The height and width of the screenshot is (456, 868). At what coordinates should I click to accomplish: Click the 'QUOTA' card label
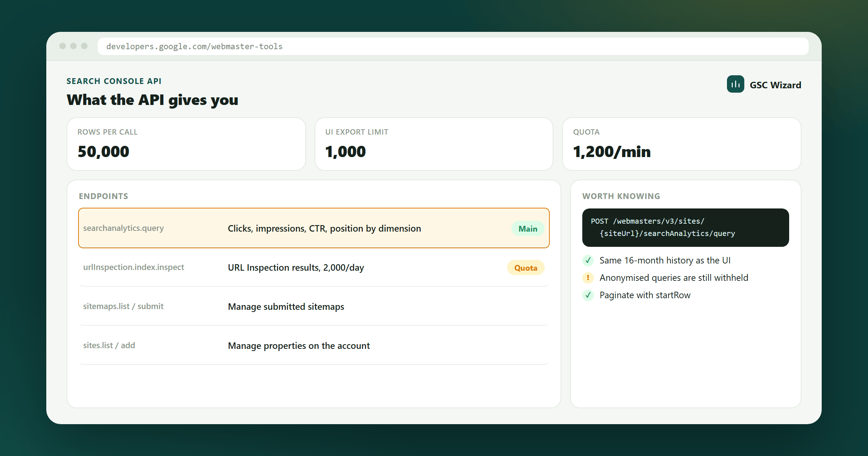(x=586, y=132)
